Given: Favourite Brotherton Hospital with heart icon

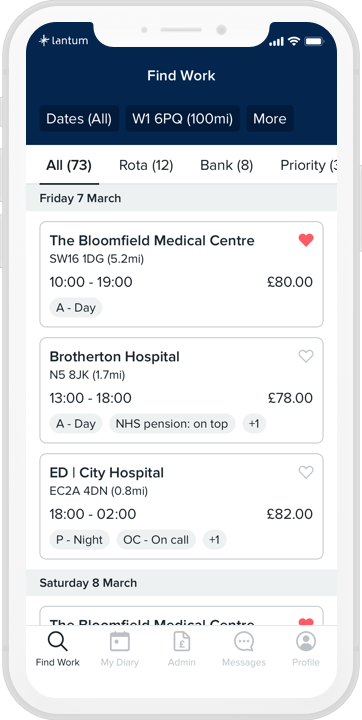Looking at the screenshot, I should 306,356.
